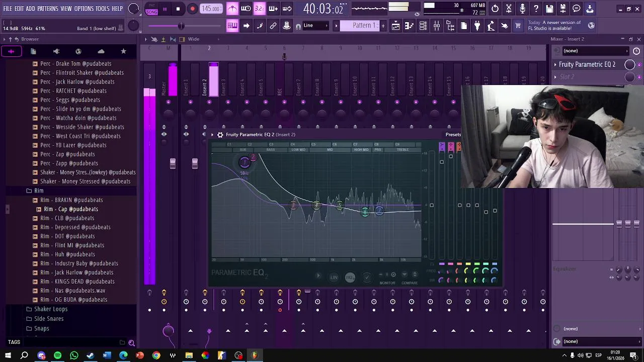This screenshot has height=362, width=644.
Task: Add a new pattern with plus button
Action: point(383,26)
